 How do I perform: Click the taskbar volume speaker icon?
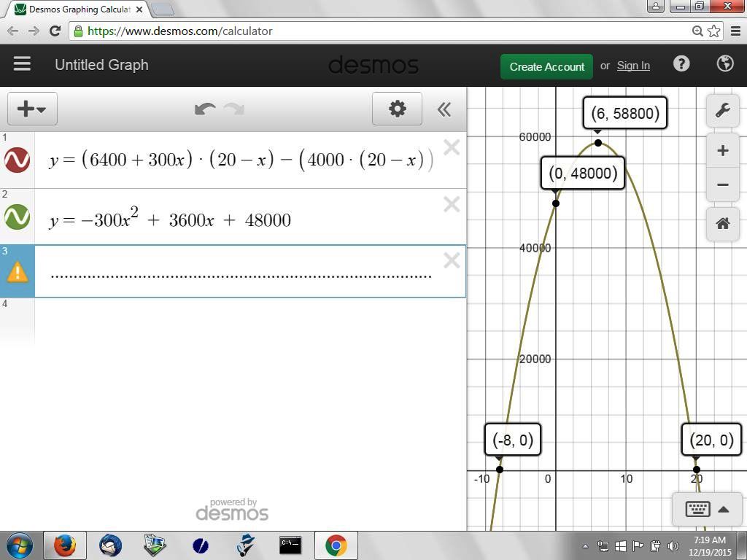(x=673, y=545)
